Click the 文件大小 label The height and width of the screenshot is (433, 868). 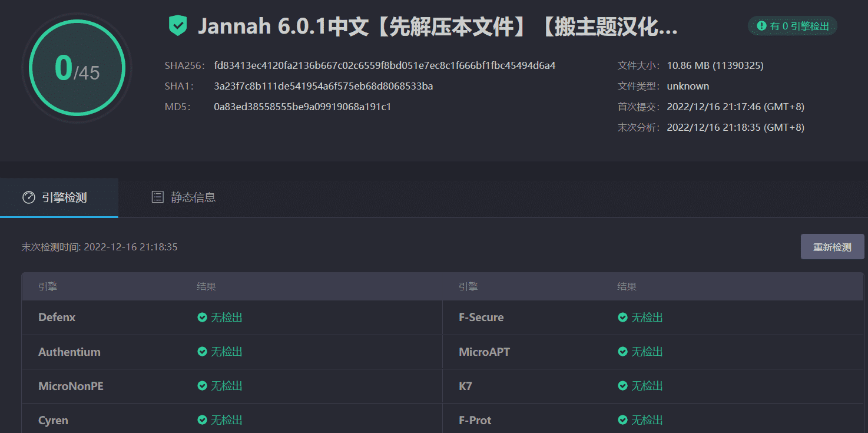tap(639, 65)
